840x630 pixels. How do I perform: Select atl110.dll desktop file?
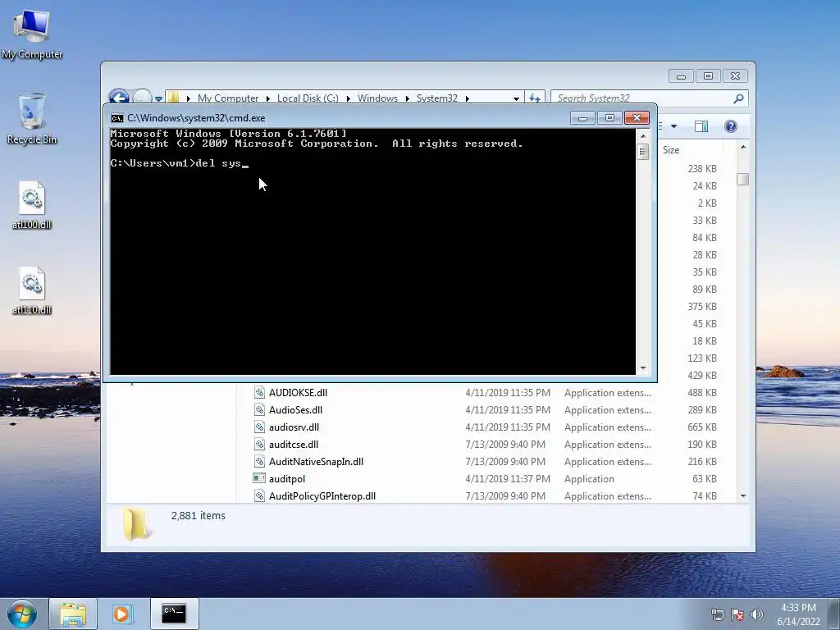[x=32, y=291]
